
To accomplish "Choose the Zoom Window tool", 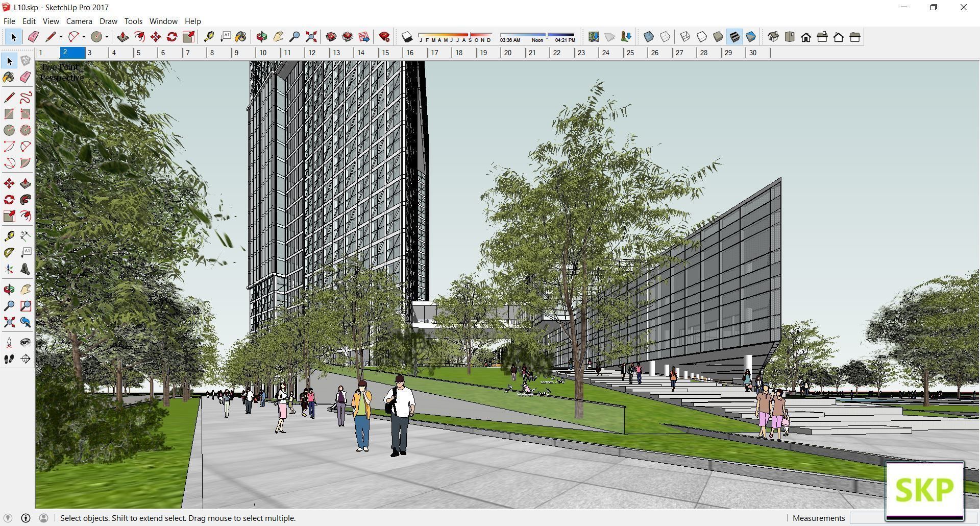I will [x=26, y=306].
